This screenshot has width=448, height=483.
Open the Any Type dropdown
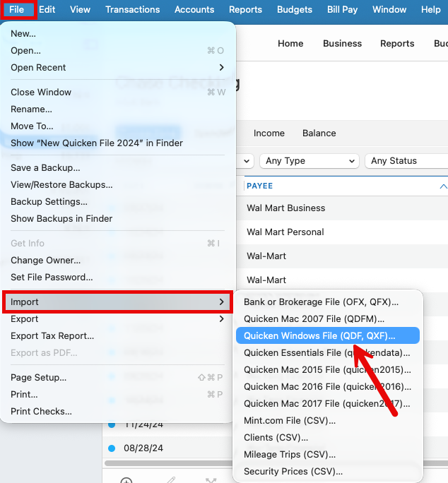pos(310,161)
